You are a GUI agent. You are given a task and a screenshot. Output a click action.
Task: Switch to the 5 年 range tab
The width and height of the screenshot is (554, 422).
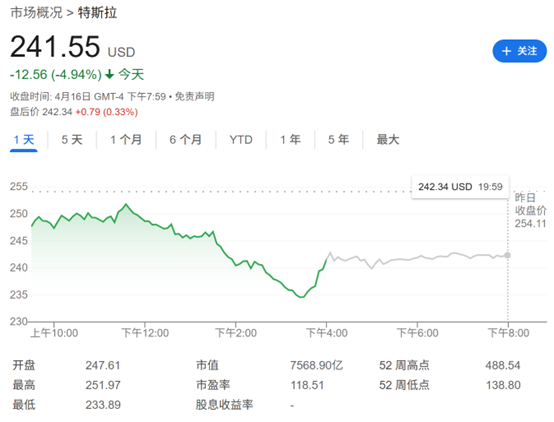point(338,140)
